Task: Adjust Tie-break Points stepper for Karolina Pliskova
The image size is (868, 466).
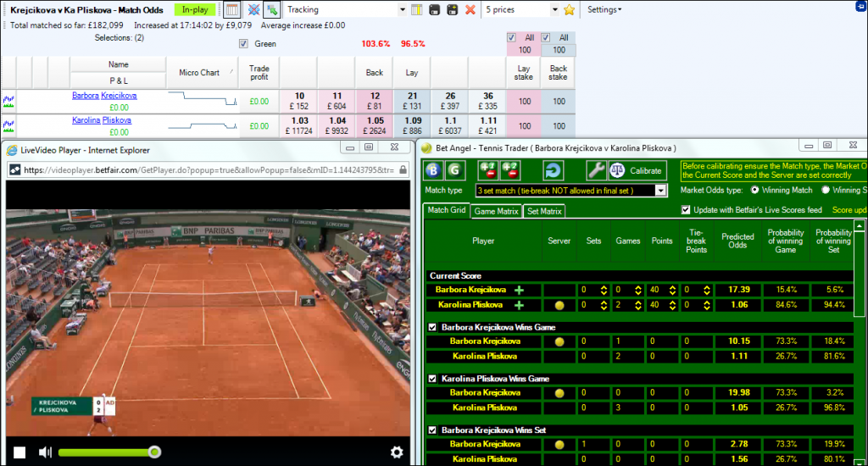Action: click(706, 305)
